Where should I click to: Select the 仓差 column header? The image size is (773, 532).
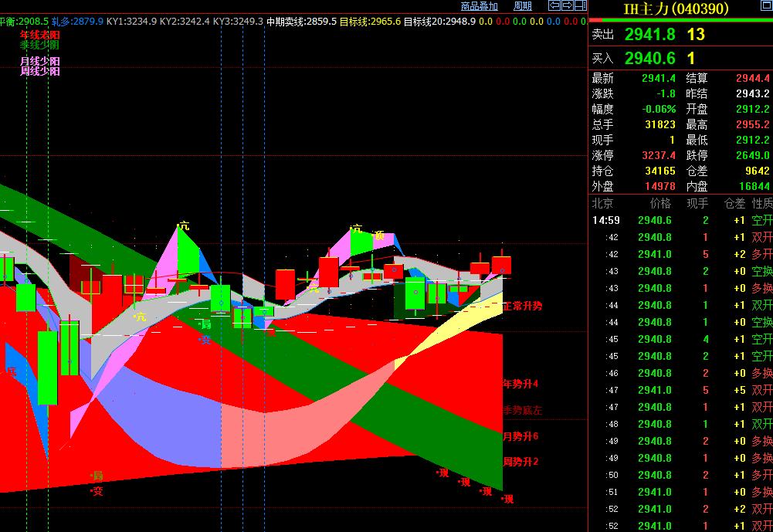[734, 204]
